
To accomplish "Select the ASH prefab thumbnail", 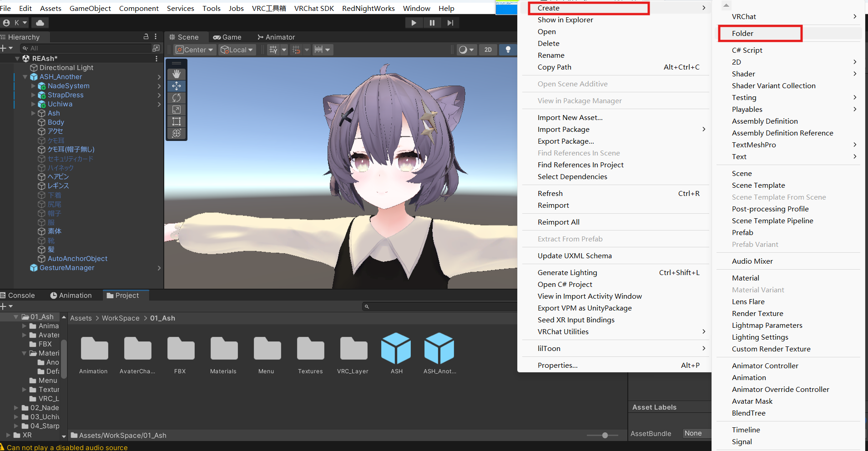I will (x=396, y=349).
